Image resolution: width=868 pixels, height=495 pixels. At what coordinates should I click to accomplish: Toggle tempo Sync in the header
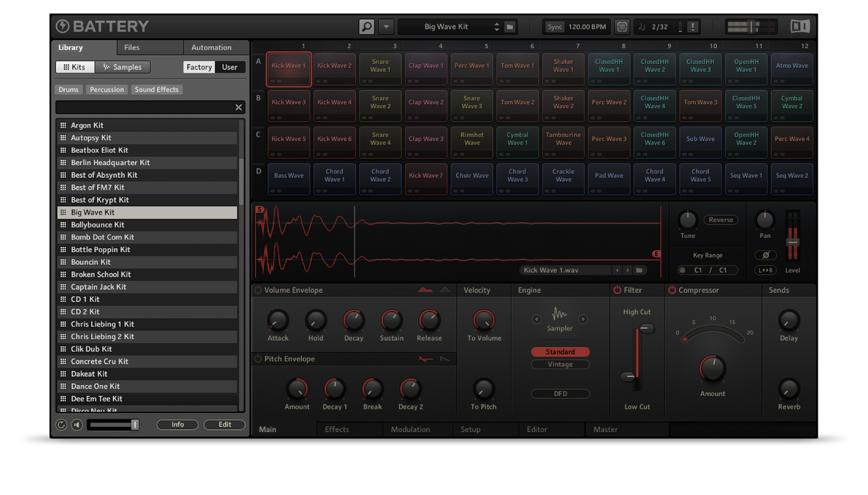555,27
